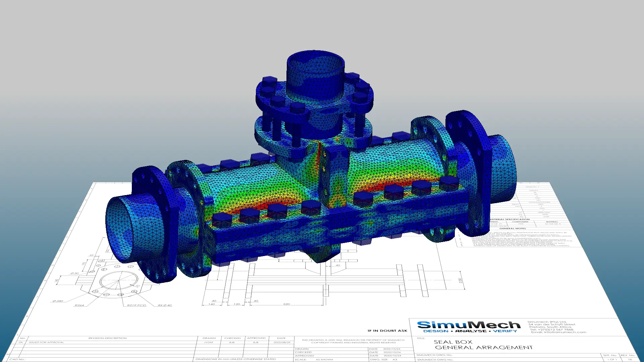The width and height of the screenshot is (644, 362).
Task: Click the MATERIAL SPECIFICATION table heading
Action: pyautogui.click(x=509, y=220)
